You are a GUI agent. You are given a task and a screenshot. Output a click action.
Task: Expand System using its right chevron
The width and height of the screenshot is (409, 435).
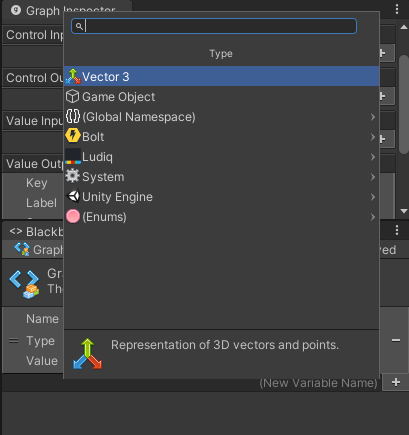(x=373, y=177)
